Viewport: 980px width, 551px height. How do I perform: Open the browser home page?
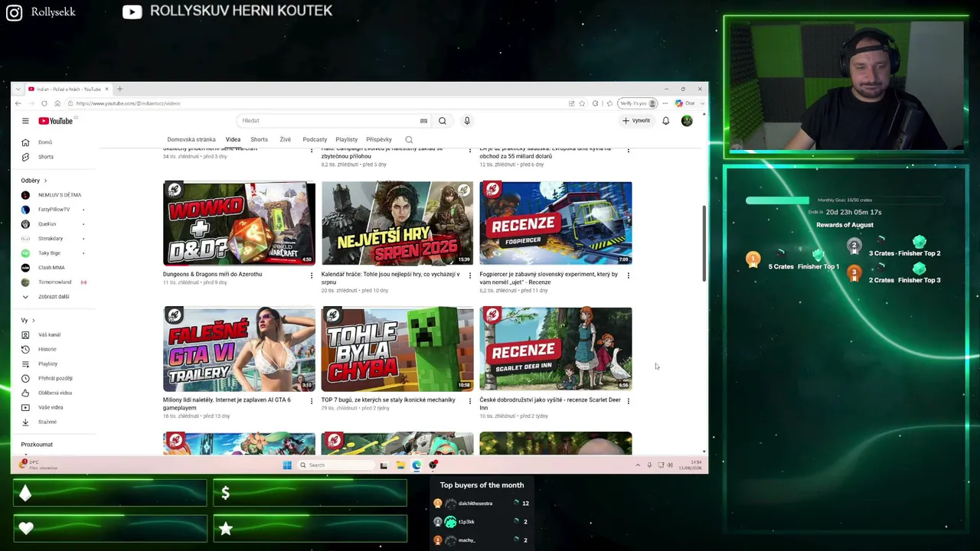pyautogui.click(x=57, y=103)
